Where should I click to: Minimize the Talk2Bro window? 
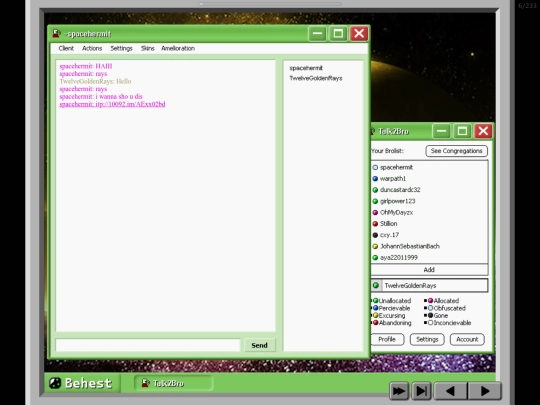[x=441, y=131]
